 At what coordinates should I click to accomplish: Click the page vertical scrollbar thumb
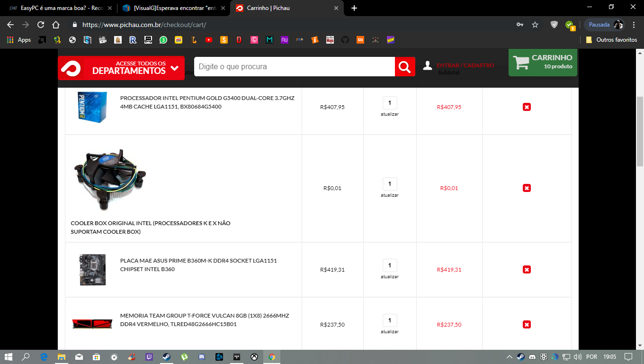click(640, 131)
